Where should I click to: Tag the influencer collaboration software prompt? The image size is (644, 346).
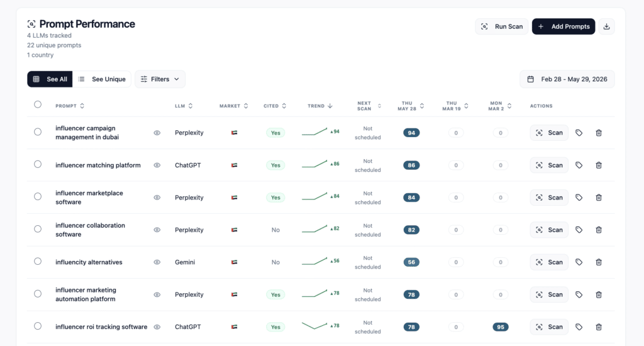[x=579, y=230]
